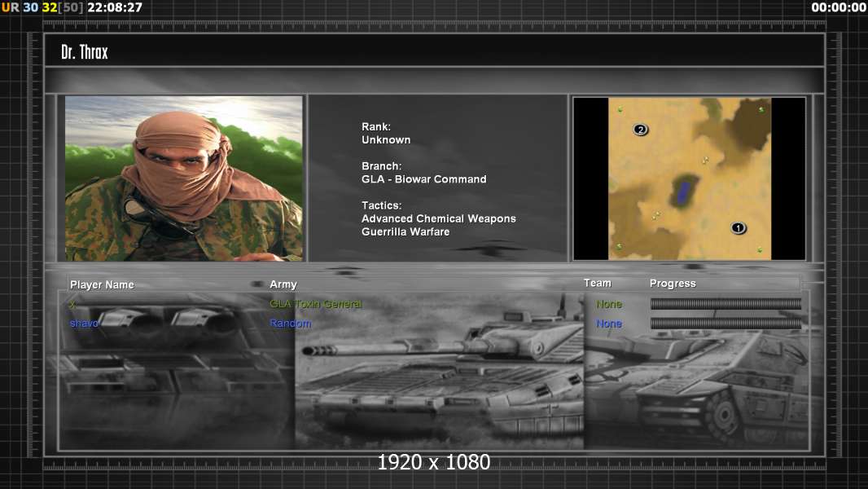This screenshot has width=868, height=489.
Task: Click start position 1 marker on minimap
Action: pos(738,228)
